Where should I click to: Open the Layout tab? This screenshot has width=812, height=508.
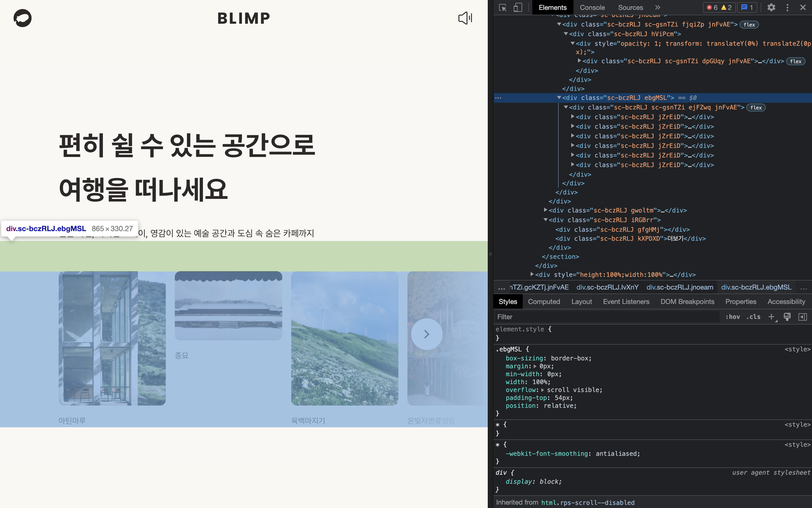pos(581,302)
